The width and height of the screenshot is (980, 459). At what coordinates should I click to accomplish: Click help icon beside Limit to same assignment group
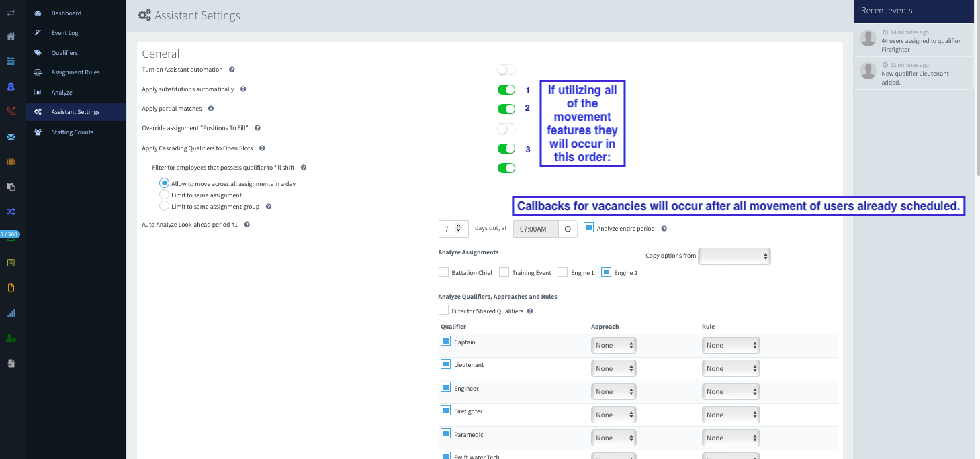[268, 207]
